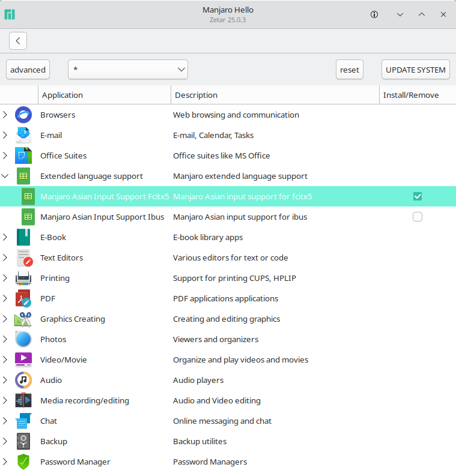Viewport: 456px width, 476px height.
Task: Expand the Password Manager category
Action: point(5,462)
